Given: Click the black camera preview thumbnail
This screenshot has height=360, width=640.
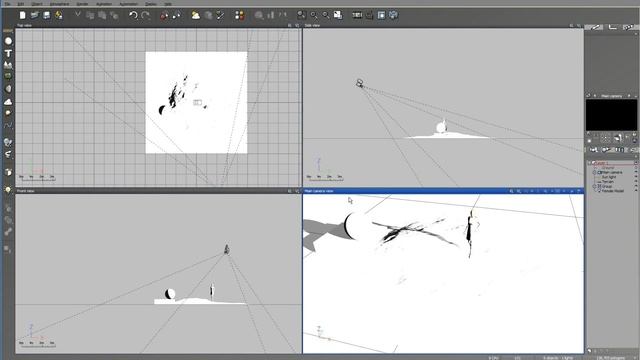Looking at the screenshot, I should pyautogui.click(x=611, y=115).
